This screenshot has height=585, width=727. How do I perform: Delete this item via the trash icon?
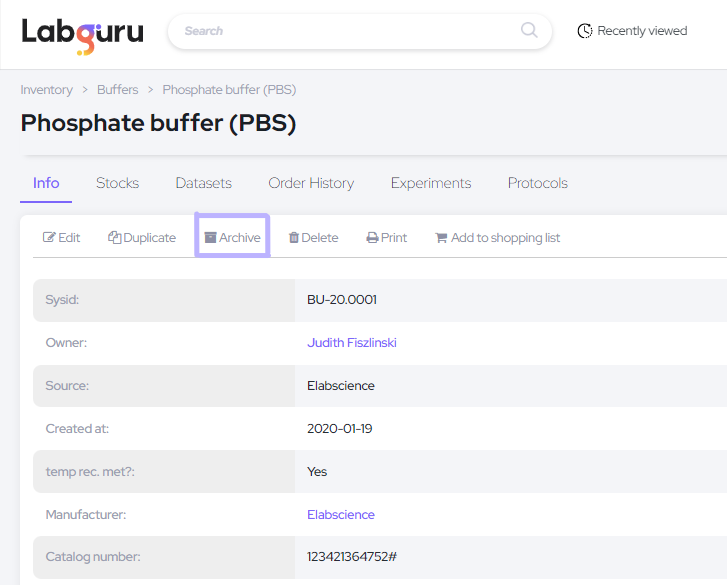[294, 238]
